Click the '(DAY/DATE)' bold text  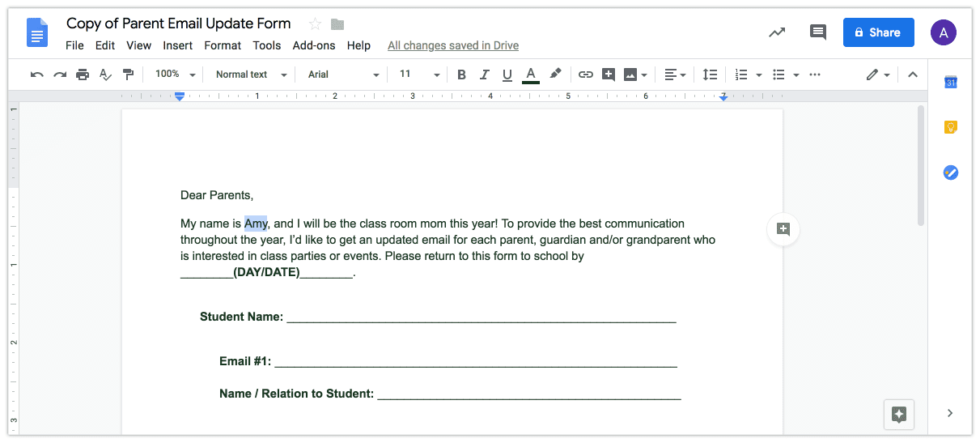266,272
